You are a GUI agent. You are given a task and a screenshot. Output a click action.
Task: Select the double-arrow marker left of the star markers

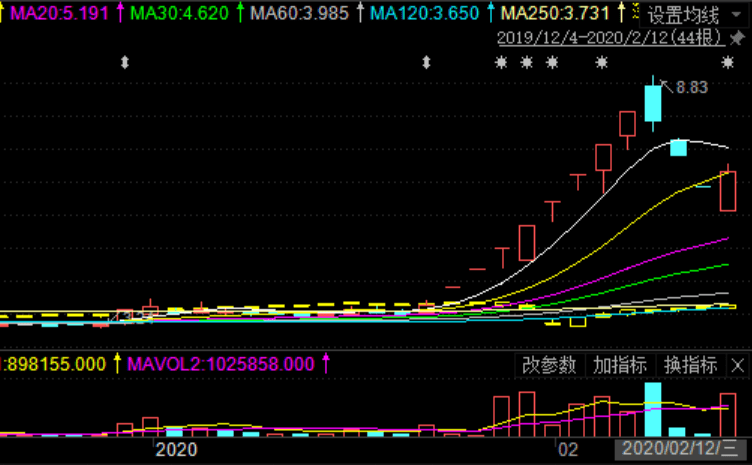tap(426, 62)
